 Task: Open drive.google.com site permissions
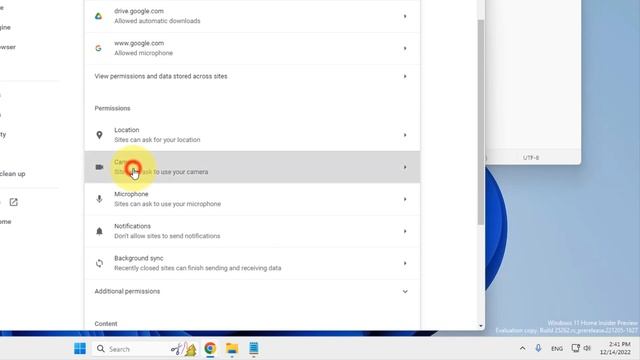point(252,16)
